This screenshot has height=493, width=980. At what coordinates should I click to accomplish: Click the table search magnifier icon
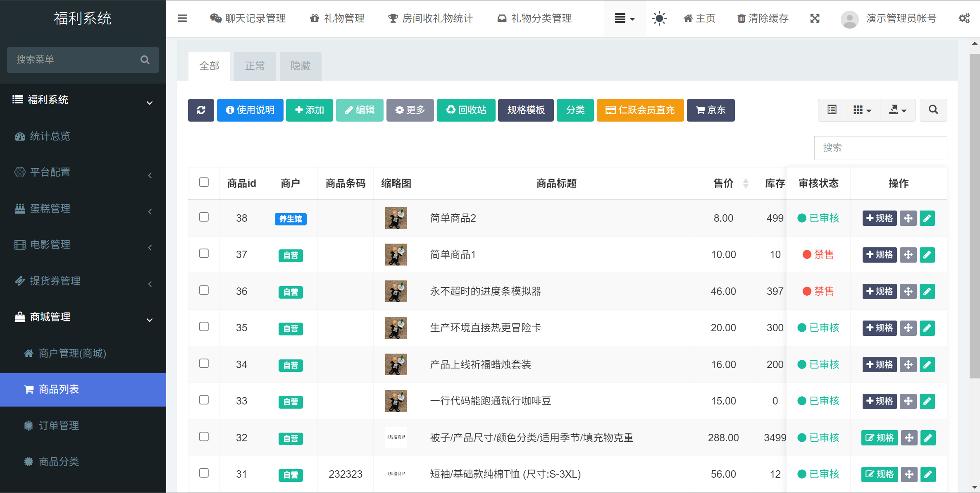[933, 110]
